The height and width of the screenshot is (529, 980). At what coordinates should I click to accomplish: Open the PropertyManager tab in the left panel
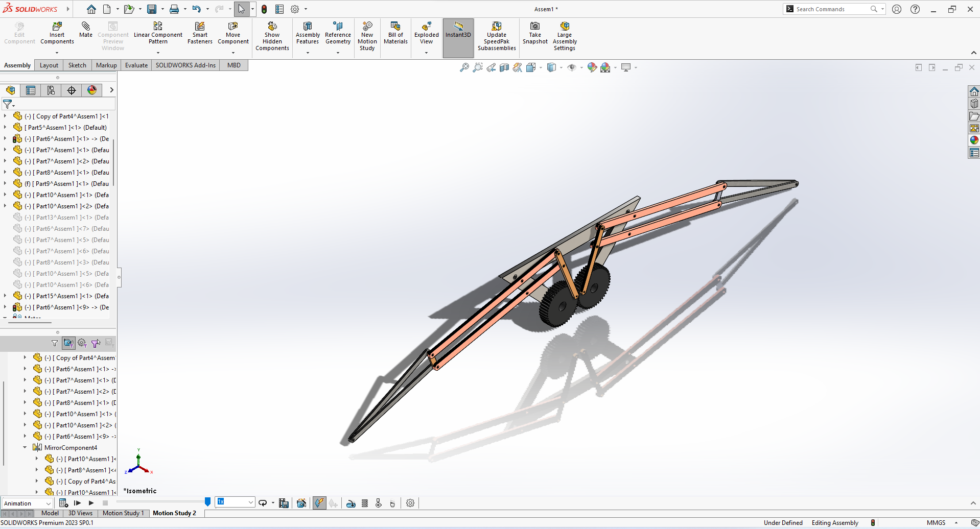(31, 90)
